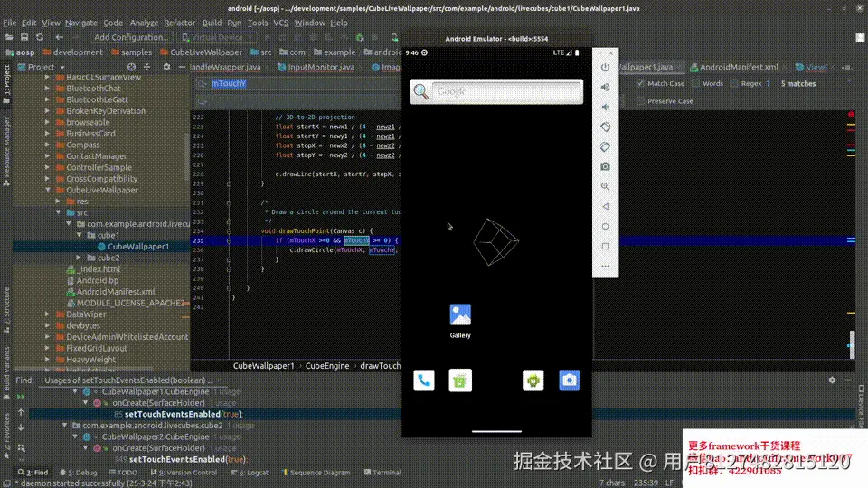The image size is (868, 488).
Task: Click Add Configuration button
Action: click(130, 37)
